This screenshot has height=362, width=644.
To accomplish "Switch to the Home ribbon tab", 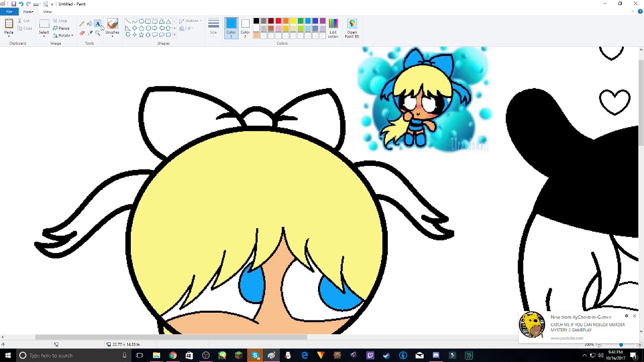I will click(x=28, y=12).
